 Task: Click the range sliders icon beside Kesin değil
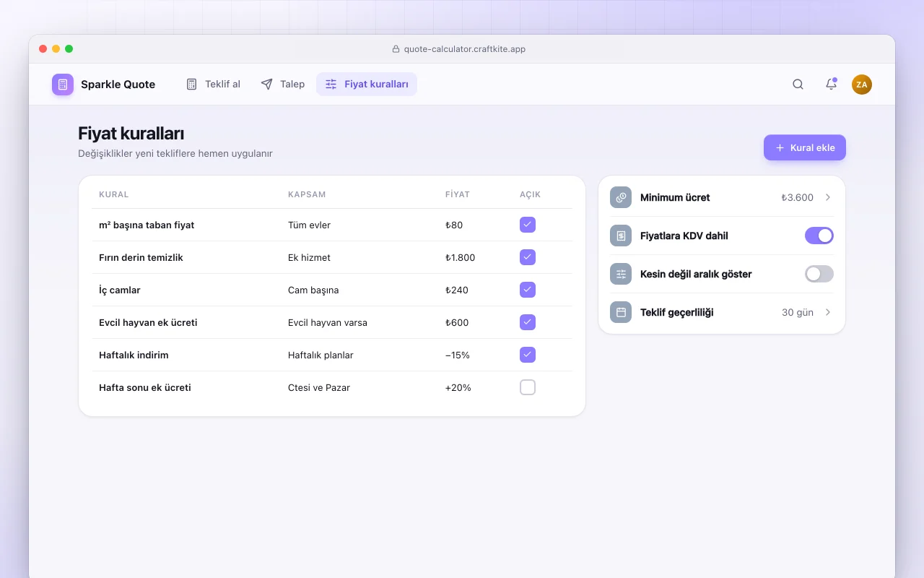pyautogui.click(x=621, y=274)
